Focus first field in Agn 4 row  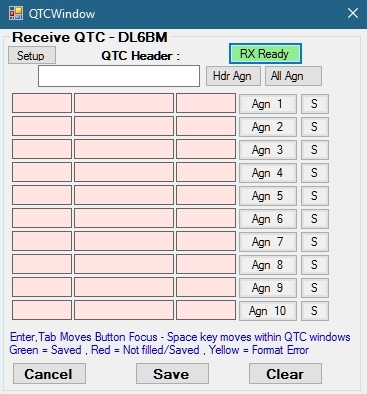tap(42, 172)
